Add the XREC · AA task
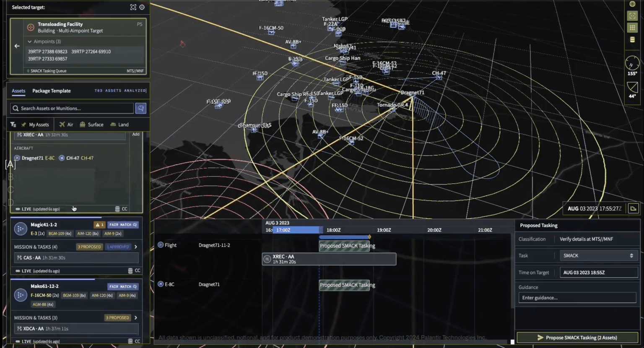644x348 pixels. (135, 134)
